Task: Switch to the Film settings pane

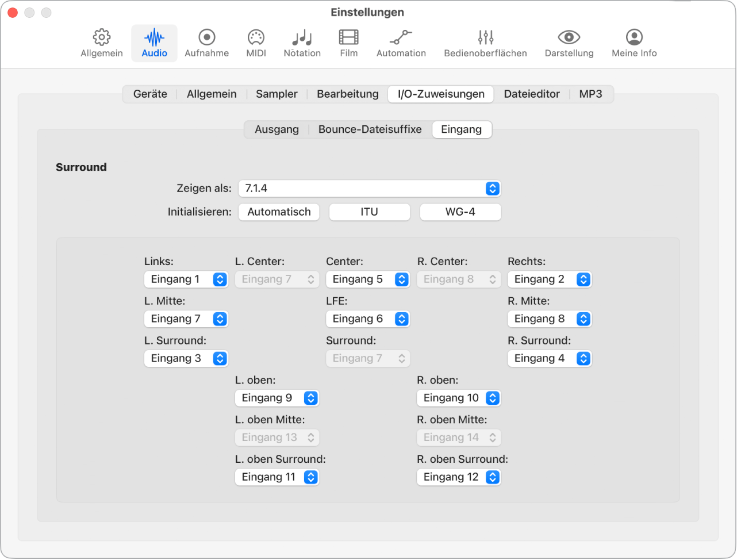Action: [x=348, y=44]
